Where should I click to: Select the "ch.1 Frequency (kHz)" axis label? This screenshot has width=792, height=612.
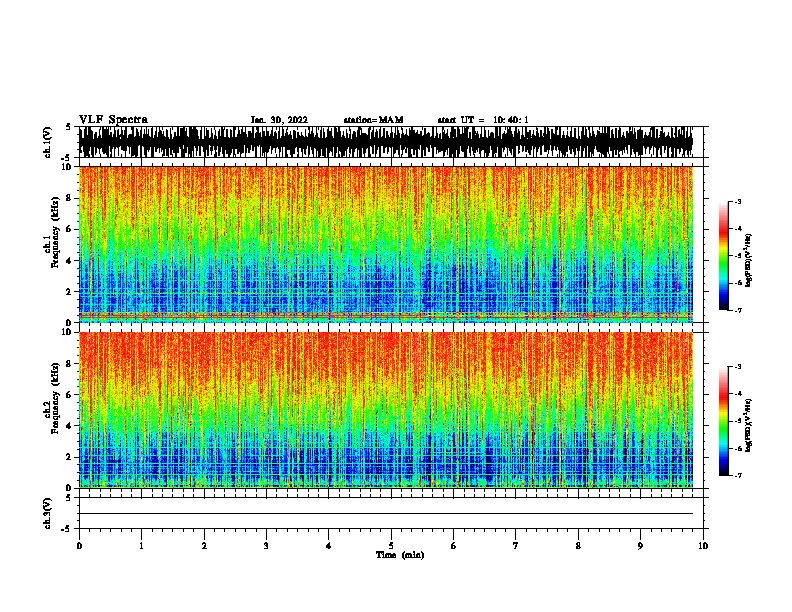(x=52, y=233)
